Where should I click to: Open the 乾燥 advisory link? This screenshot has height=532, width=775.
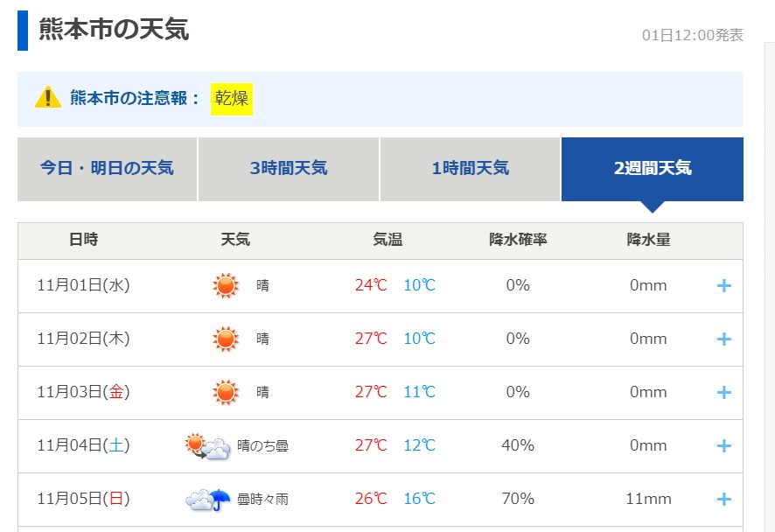[232, 98]
